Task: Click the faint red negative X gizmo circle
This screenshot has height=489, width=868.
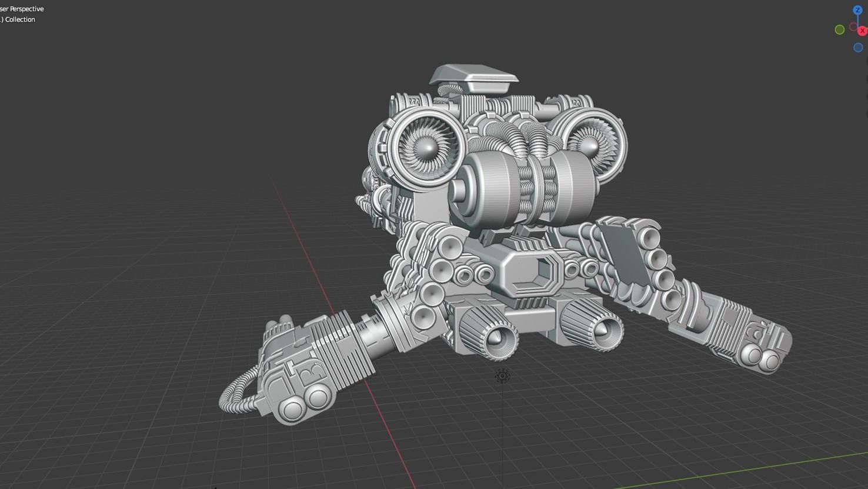Action: [853, 28]
